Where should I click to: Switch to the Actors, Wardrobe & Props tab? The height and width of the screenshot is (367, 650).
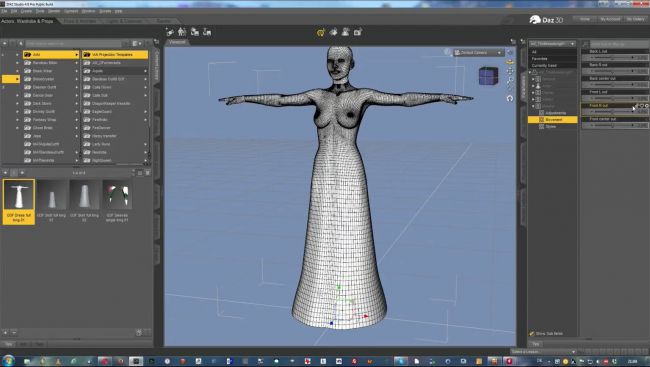tap(27, 21)
